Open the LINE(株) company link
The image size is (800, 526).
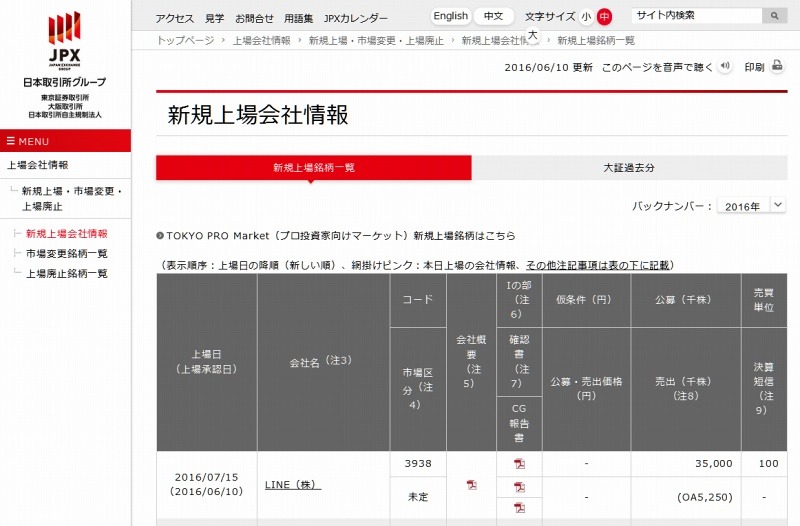pyautogui.click(x=293, y=485)
